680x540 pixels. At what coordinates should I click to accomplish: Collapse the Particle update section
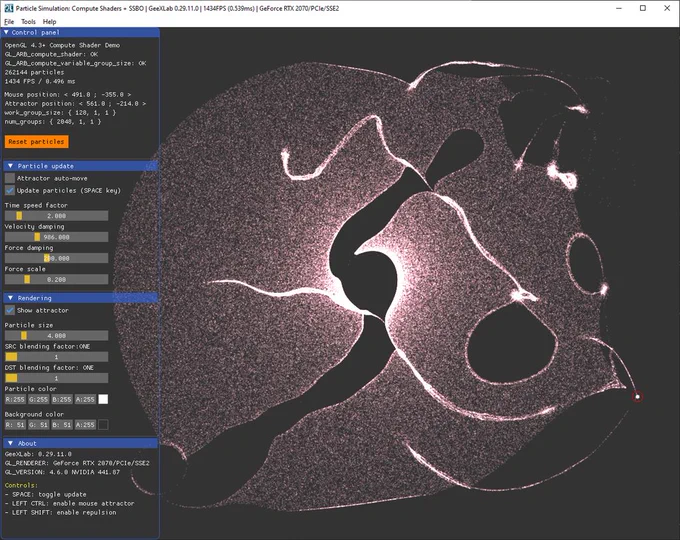click(x=10, y=166)
